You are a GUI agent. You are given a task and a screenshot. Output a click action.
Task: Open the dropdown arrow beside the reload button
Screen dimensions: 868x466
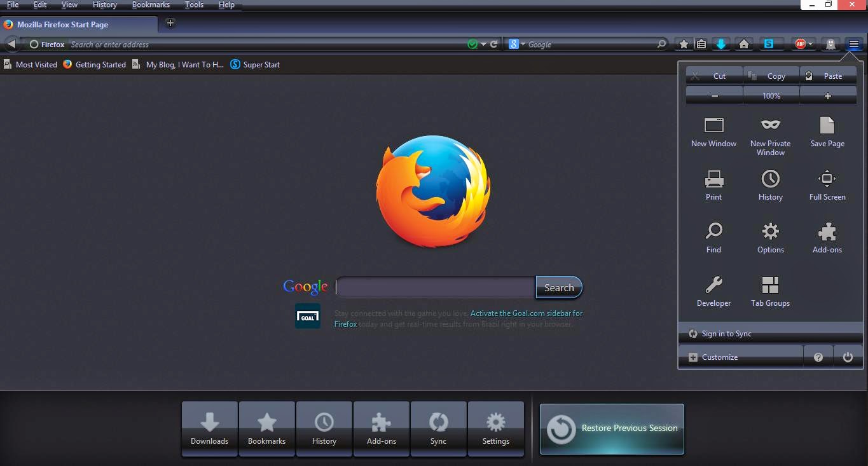coord(482,44)
